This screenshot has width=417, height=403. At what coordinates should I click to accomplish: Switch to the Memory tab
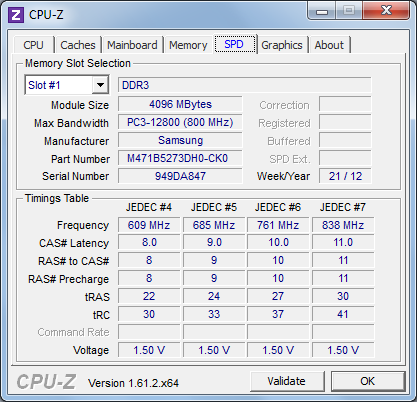[x=188, y=45]
